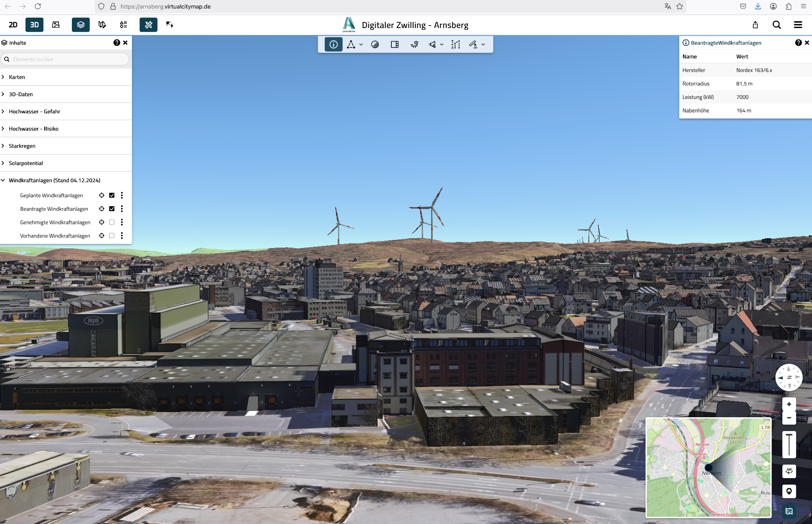Open the share icon in header

pyautogui.click(x=755, y=25)
